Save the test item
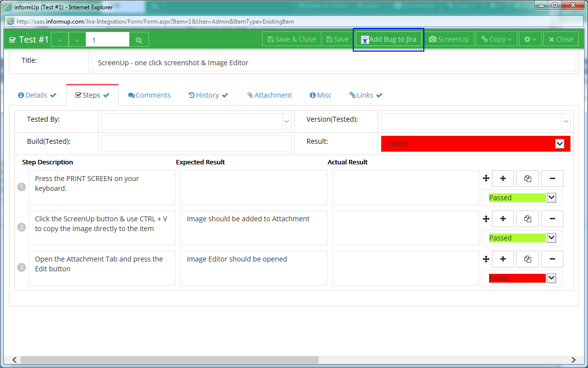 click(x=338, y=39)
